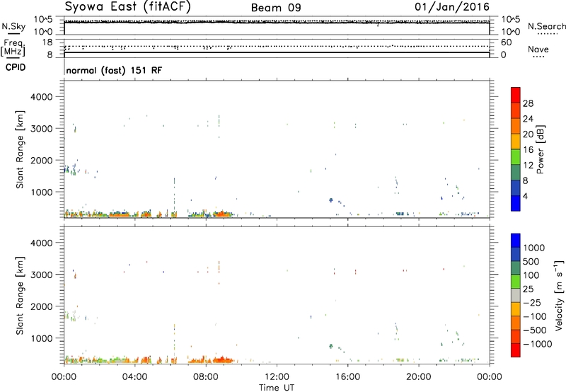
Task: Click the velocity scale value '1000'
Action: pyautogui.click(x=534, y=248)
